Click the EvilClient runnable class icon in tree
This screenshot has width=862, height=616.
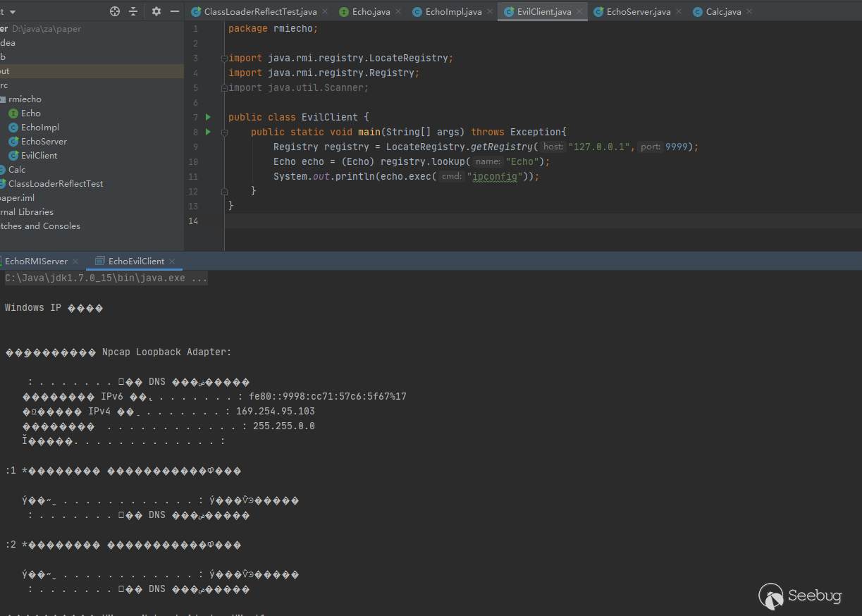tap(13, 156)
